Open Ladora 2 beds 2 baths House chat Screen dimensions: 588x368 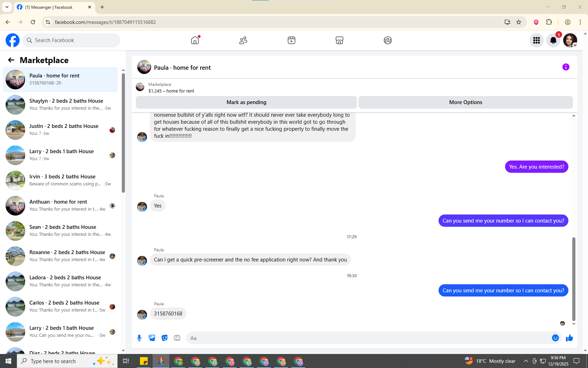click(61, 281)
